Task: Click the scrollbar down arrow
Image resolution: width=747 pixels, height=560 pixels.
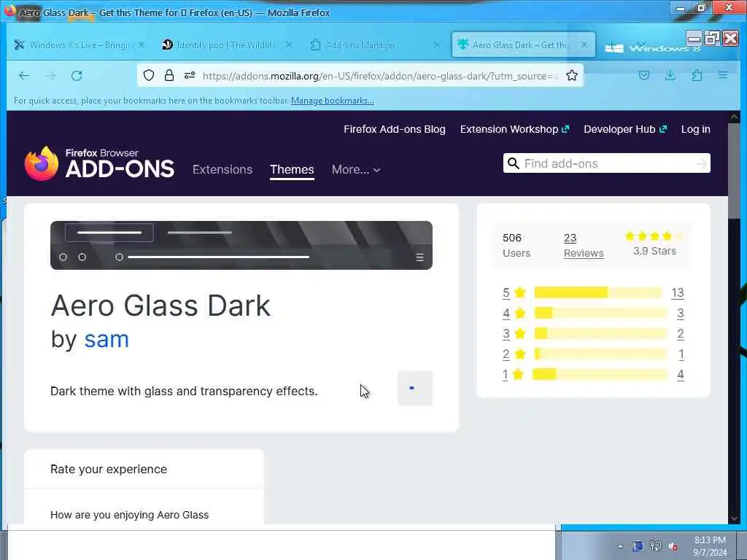Action: (x=734, y=518)
